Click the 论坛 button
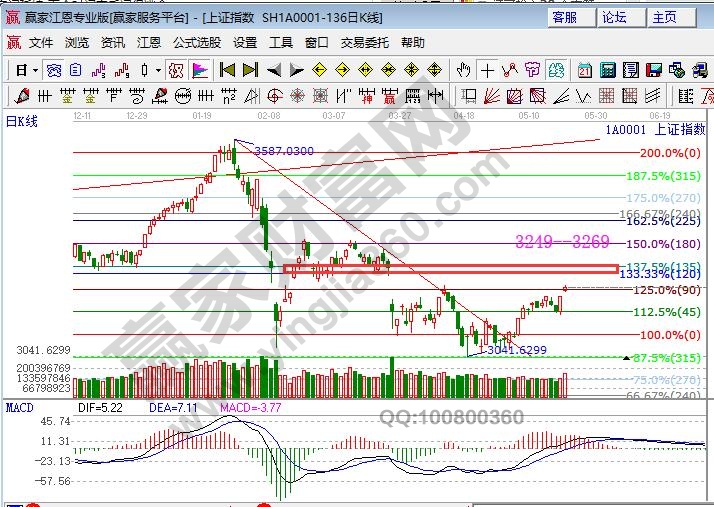 [614, 17]
